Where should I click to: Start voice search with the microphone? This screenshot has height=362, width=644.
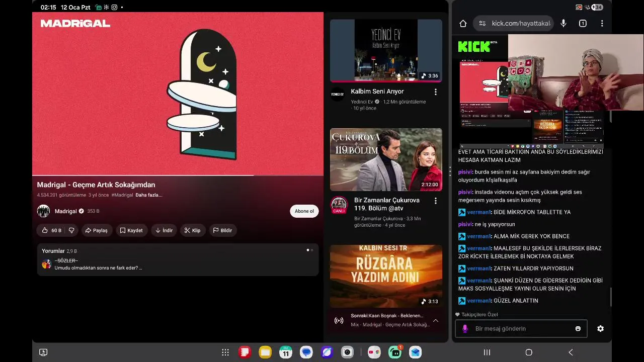pos(563,23)
